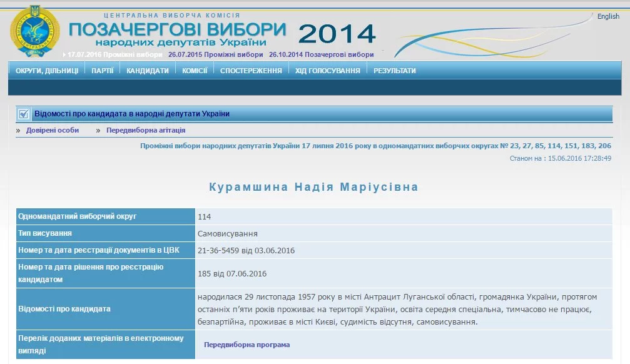Image resolution: width=630 pixels, height=364 pixels.
Task: Open the 17.07.2016 Проміжні вибори link
Action: coord(115,54)
